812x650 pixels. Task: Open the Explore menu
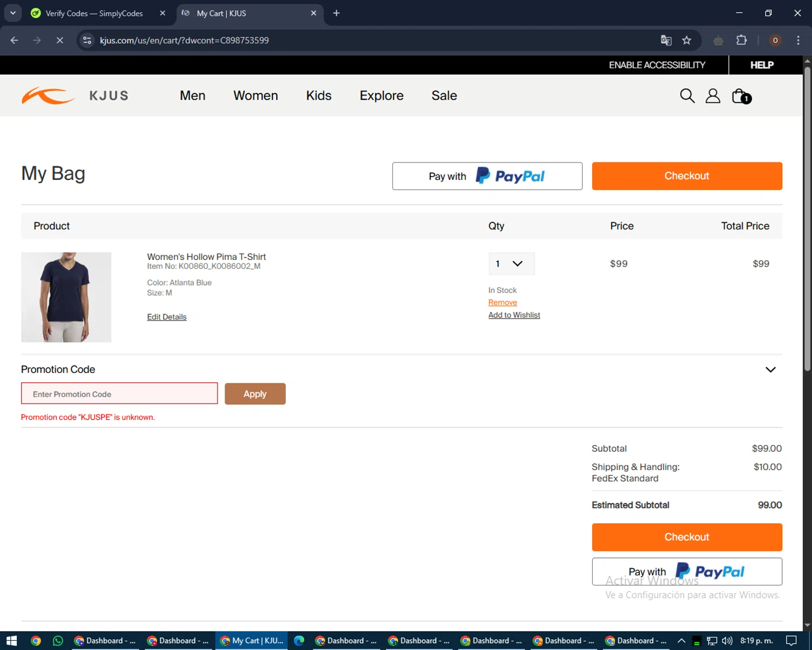coord(382,95)
